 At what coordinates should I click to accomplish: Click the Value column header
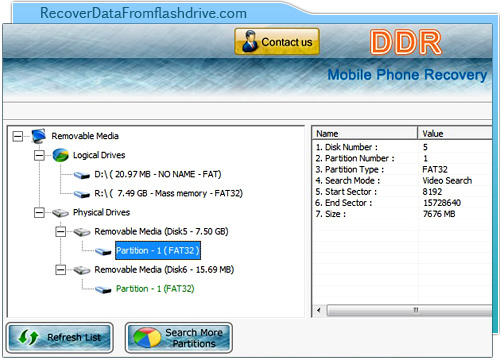pyautogui.click(x=455, y=133)
